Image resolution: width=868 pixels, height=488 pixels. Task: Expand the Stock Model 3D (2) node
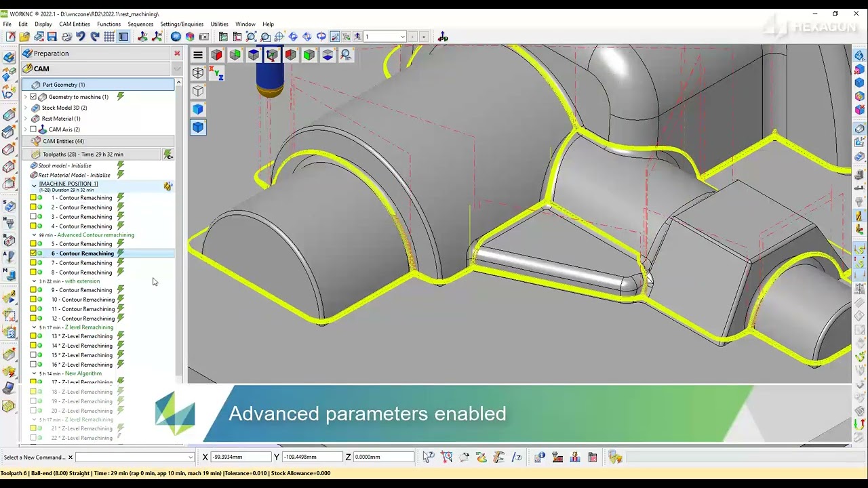pos(26,108)
